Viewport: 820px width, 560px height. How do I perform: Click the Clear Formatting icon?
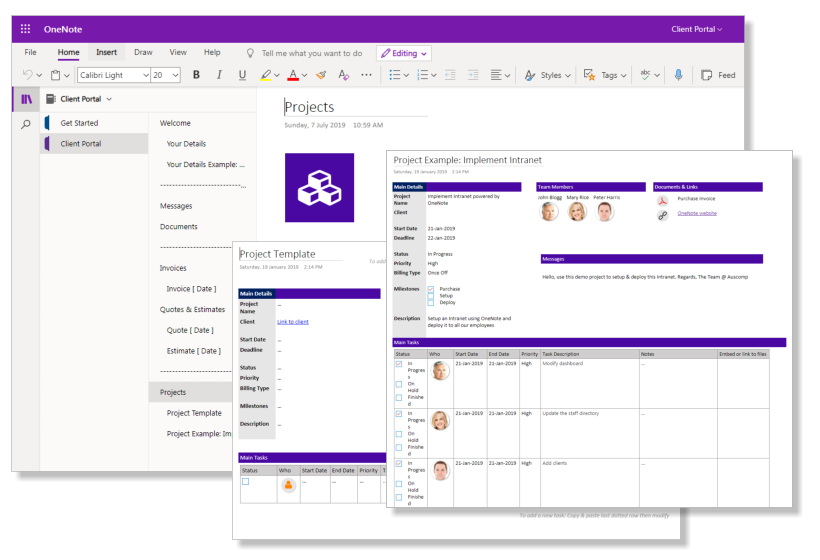(x=343, y=75)
